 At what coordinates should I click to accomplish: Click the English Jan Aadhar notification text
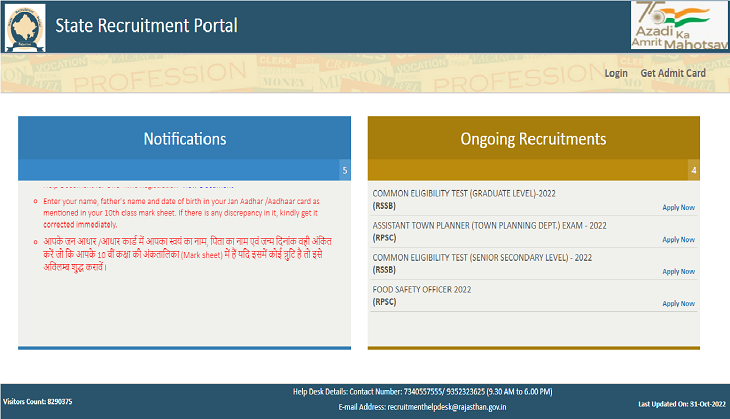[182, 213]
